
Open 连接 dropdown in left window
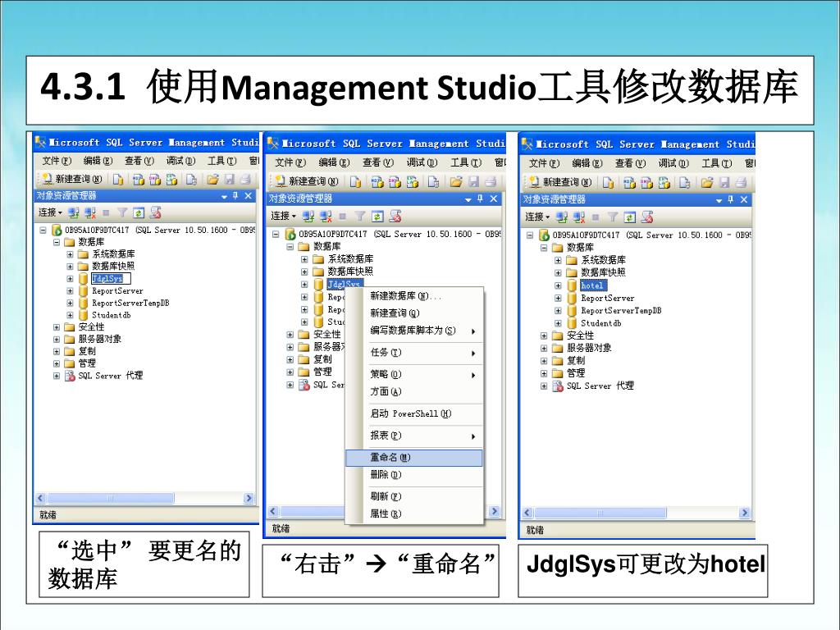coord(50,212)
